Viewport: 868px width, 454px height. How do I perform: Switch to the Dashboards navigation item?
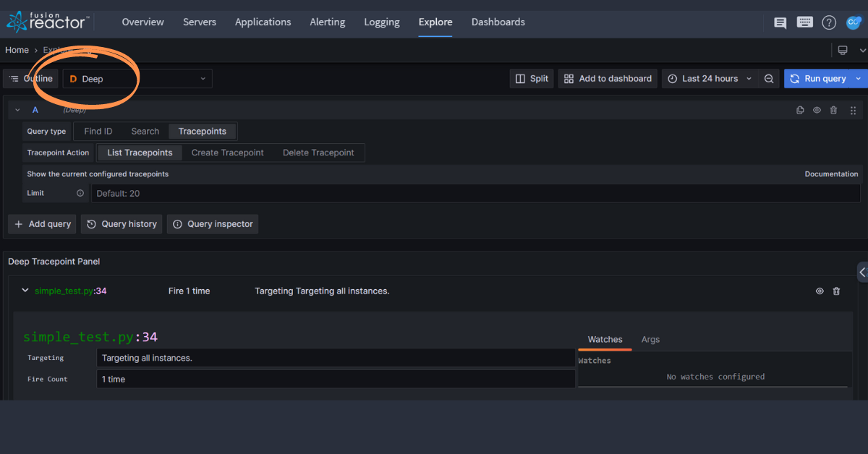[498, 22]
